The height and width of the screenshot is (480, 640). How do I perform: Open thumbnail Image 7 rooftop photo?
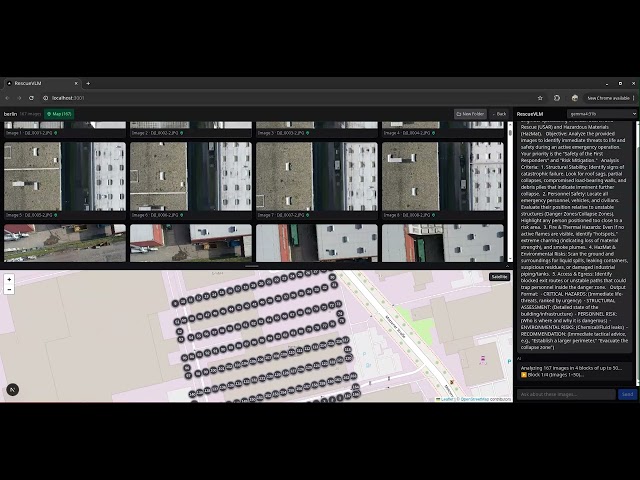[317, 176]
